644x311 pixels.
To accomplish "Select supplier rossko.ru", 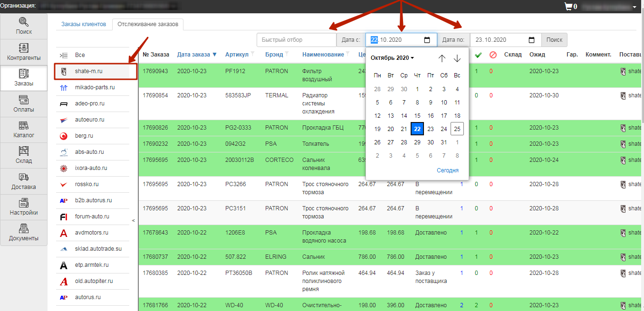I will point(93,184).
